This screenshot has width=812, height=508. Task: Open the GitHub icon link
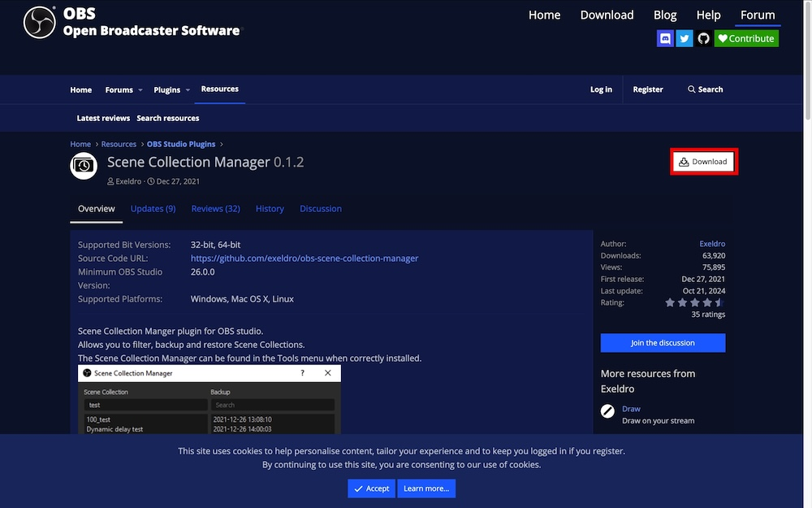tap(703, 38)
